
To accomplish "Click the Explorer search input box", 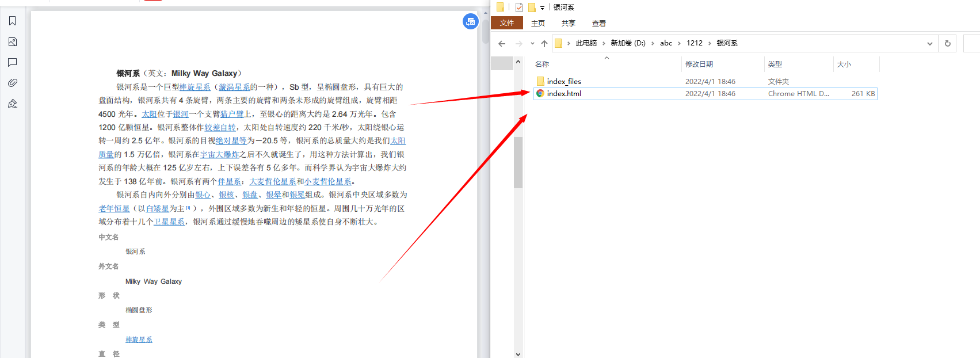I will point(971,43).
